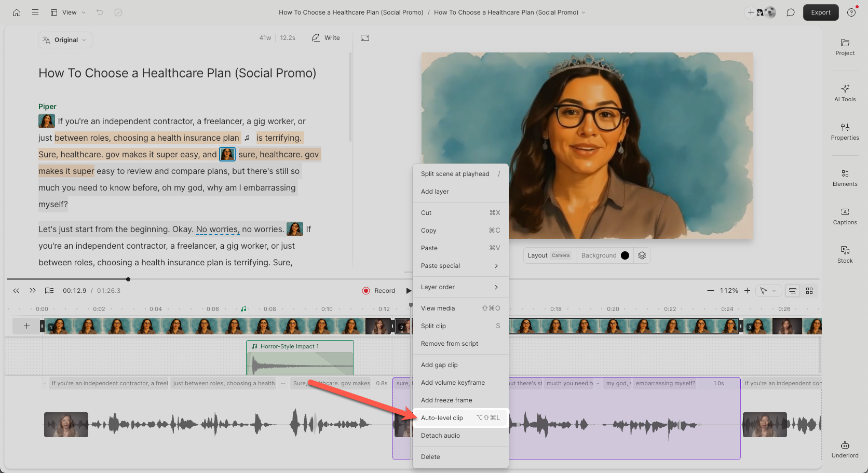Screen dimensions: 868x473
Task: Click the Write button
Action: pos(326,38)
